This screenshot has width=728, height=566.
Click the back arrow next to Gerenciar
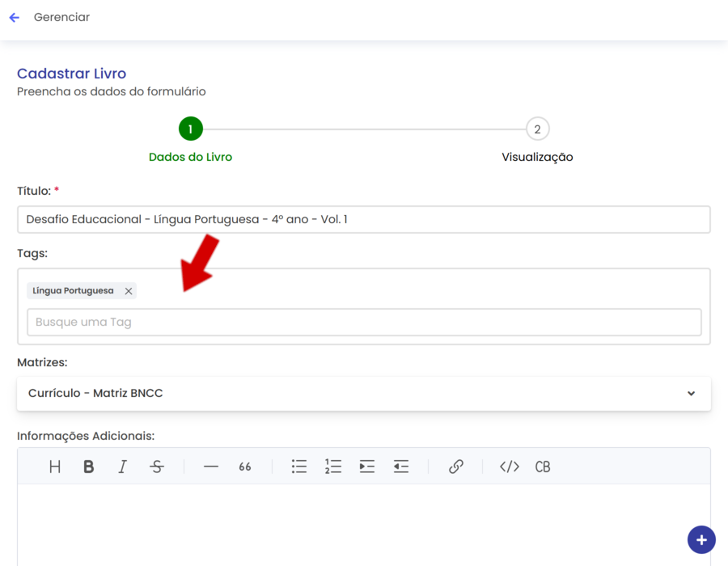point(15,18)
